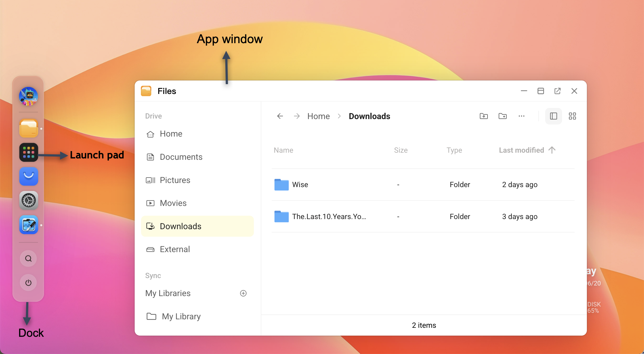The image size is (644, 354).
Task: Select The.Last.10.Years.Yo... folder name
Action: point(329,216)
